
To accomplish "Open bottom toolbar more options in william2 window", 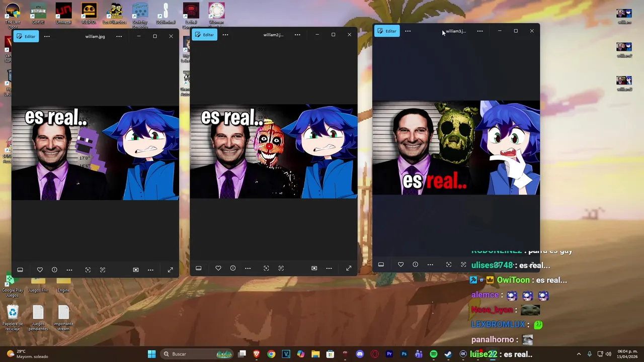I will pos(248,268).
